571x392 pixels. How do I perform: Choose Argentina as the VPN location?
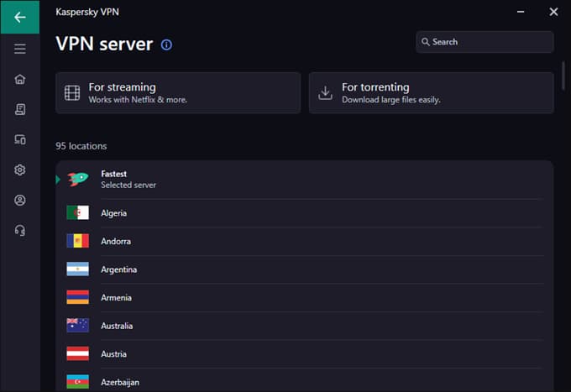tap(304, 269)
